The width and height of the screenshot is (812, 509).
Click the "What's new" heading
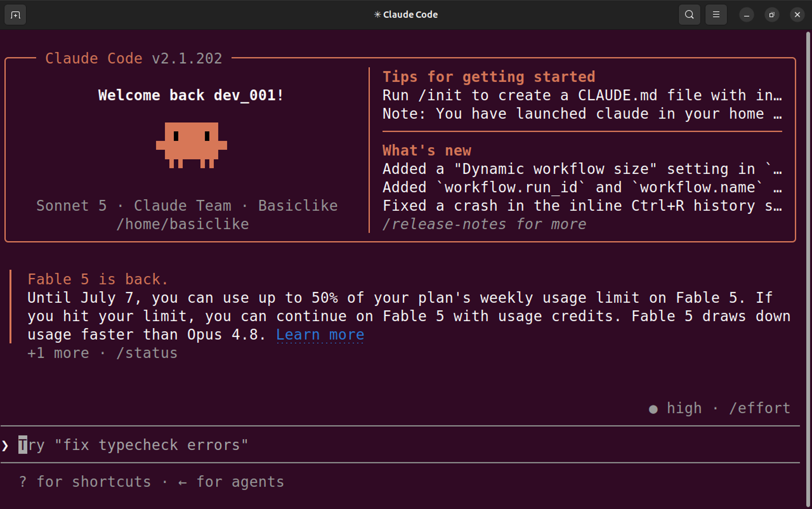coord(427,150)
